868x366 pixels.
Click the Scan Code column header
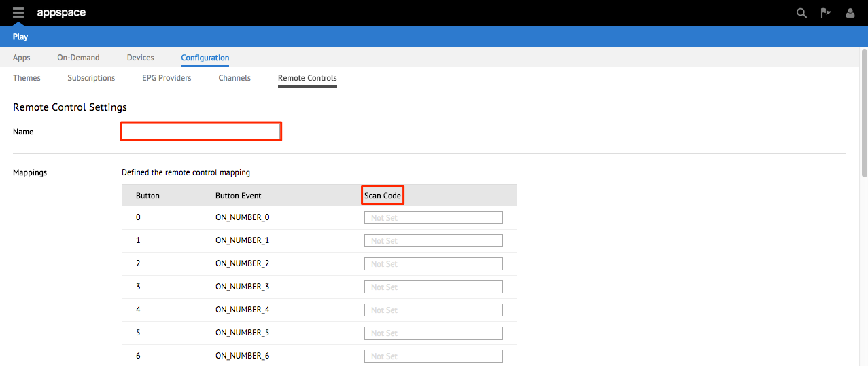coord(383,196)
